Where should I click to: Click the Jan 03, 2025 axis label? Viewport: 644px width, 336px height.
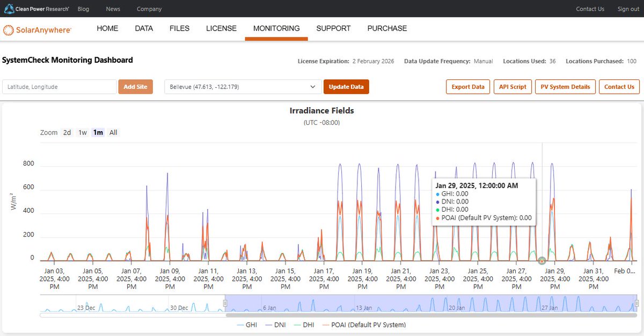54,279
